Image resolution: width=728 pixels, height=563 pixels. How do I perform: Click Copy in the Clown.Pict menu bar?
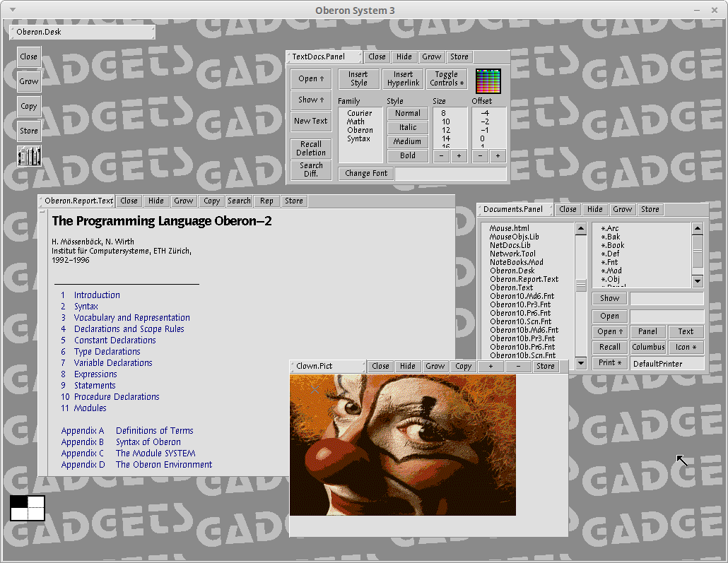point(463,366)
